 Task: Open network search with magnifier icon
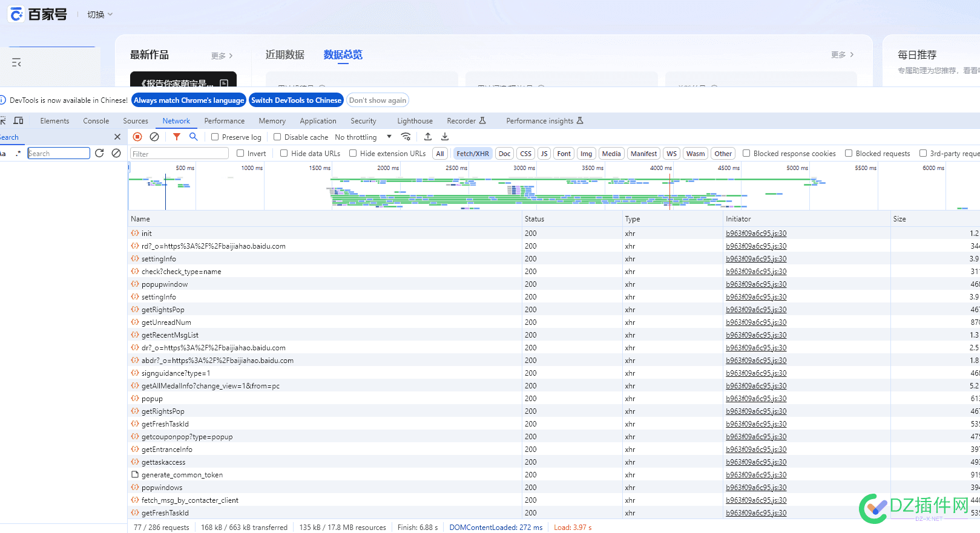click(x=194, y=137)
